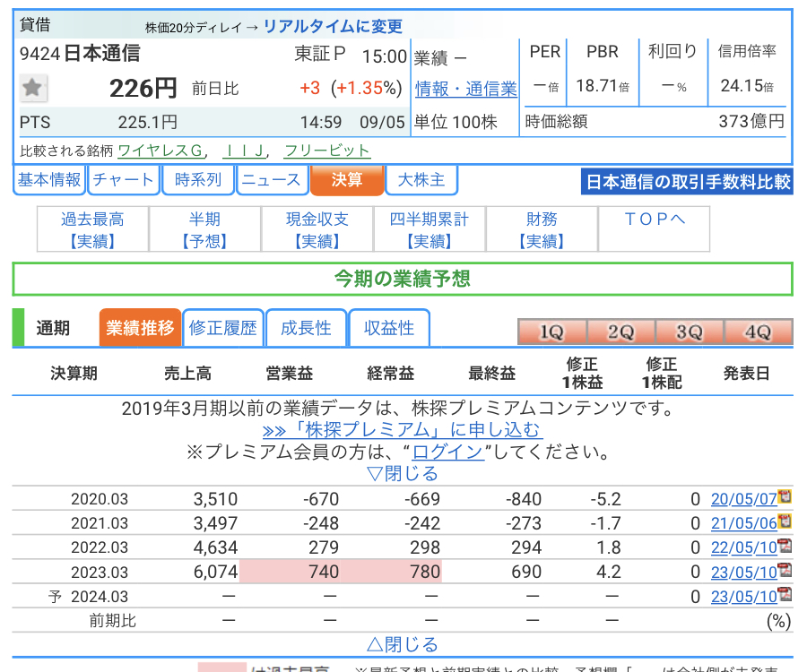Jump to 財務【実績】 section
This screenshot has height=672, width=807.
(x=542, y=229)
